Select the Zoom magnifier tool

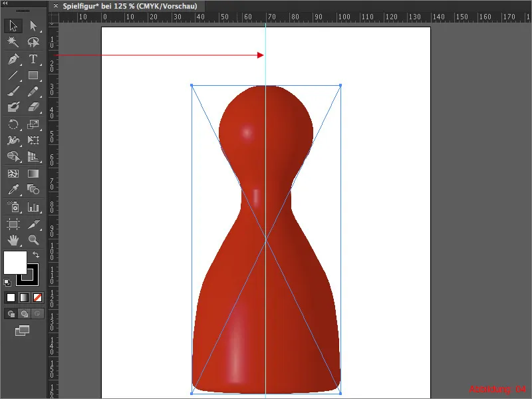click(x=33, y=240)
